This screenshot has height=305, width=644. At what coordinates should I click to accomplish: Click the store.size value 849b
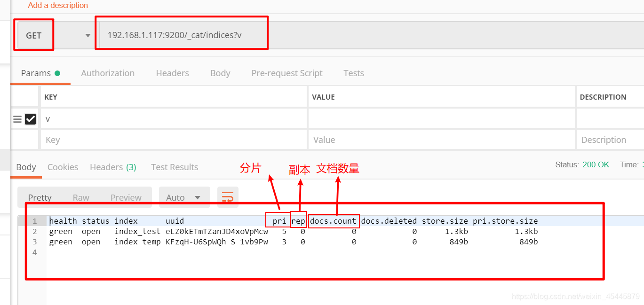[459, 242]
